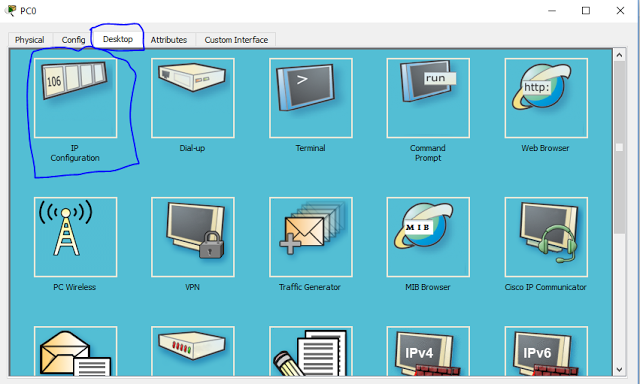Switch to the Physical tab
This screenshot has height=384, width=640.
(x=30, y=40)
